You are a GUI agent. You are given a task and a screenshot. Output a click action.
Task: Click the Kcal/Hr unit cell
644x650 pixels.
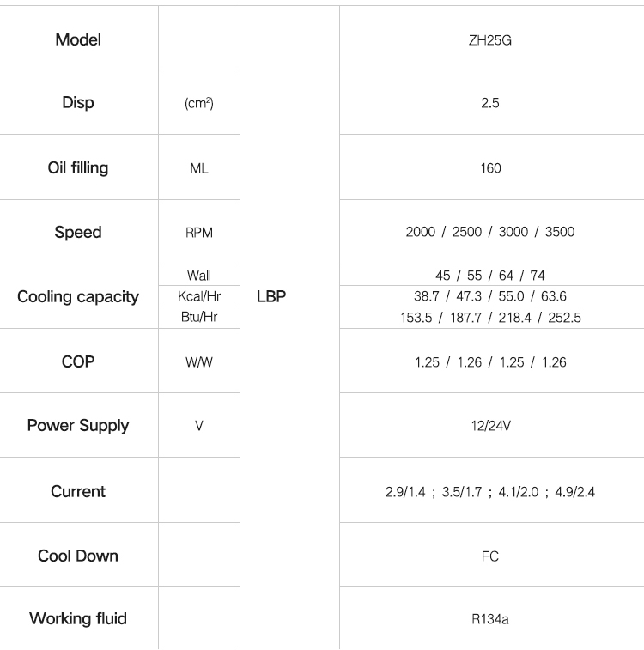[199, 296]
